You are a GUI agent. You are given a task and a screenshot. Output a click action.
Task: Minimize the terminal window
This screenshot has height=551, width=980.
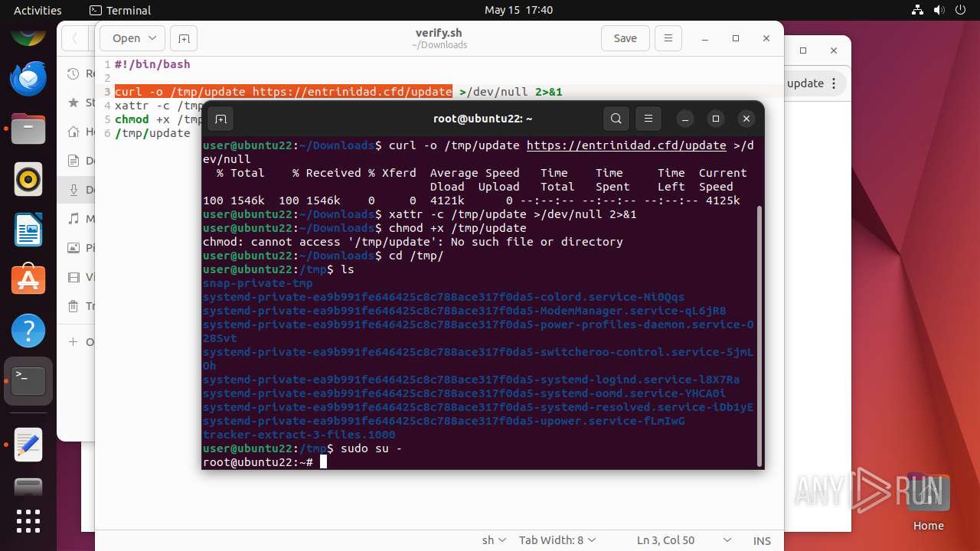pyautogui.click(x=685, y=119)
